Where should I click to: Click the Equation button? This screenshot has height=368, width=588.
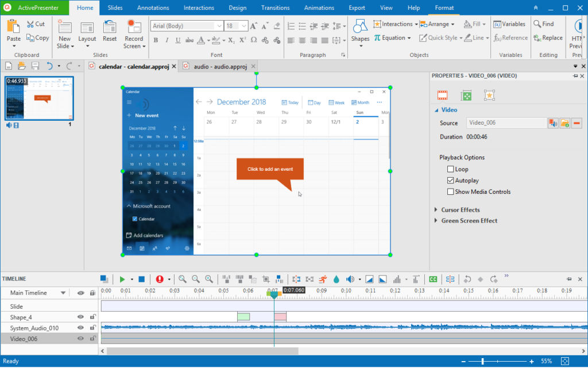tap(392, 37)
